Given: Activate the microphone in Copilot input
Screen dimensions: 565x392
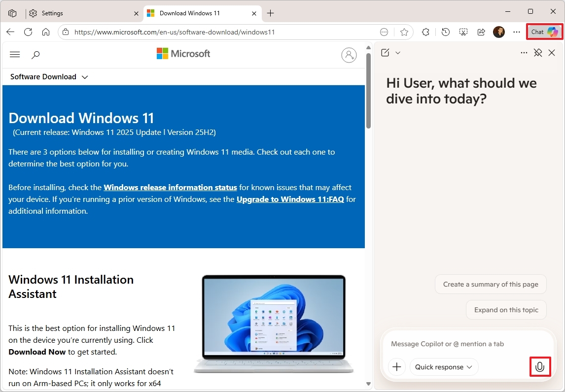Looking at the screenshot, I should 540,367.
